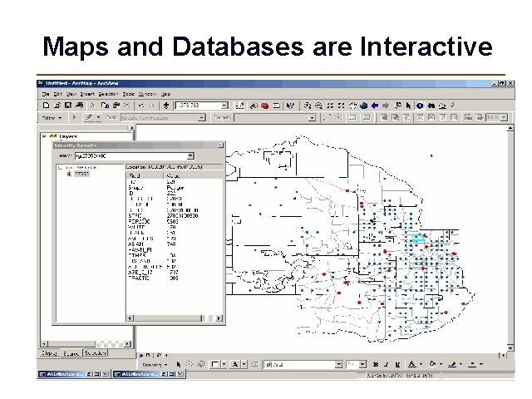The height and width of the screenshot is (399, 532).
Task: Open the Window menu
Action: (148, 94)
